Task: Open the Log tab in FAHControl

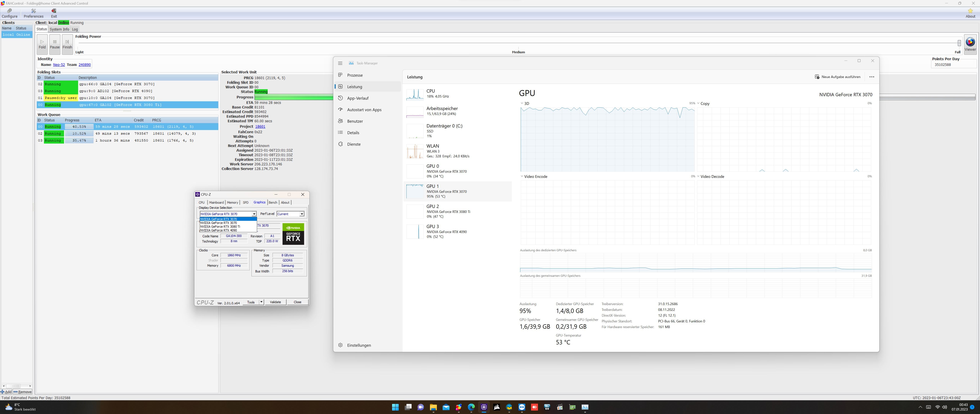Action: tap(75, 29)
